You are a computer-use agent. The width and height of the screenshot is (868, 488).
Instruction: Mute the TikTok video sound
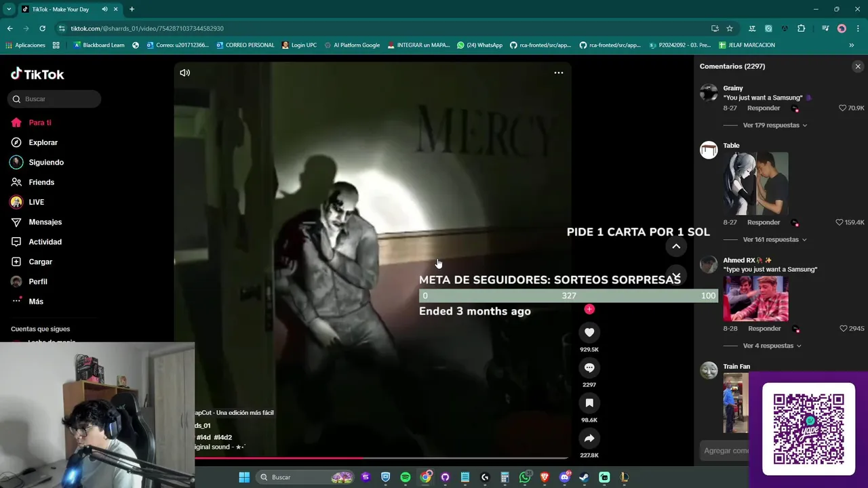coord(184,73)
